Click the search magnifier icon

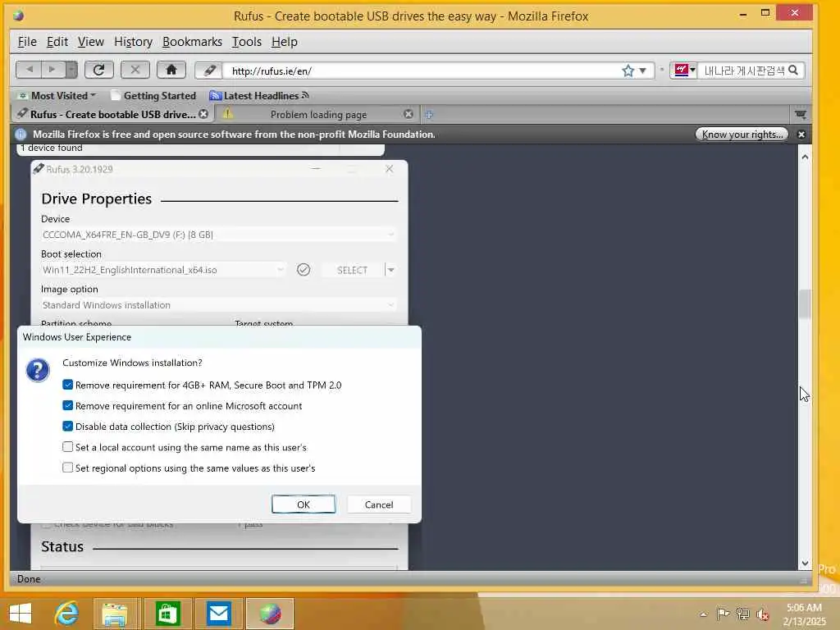point(794,71)
